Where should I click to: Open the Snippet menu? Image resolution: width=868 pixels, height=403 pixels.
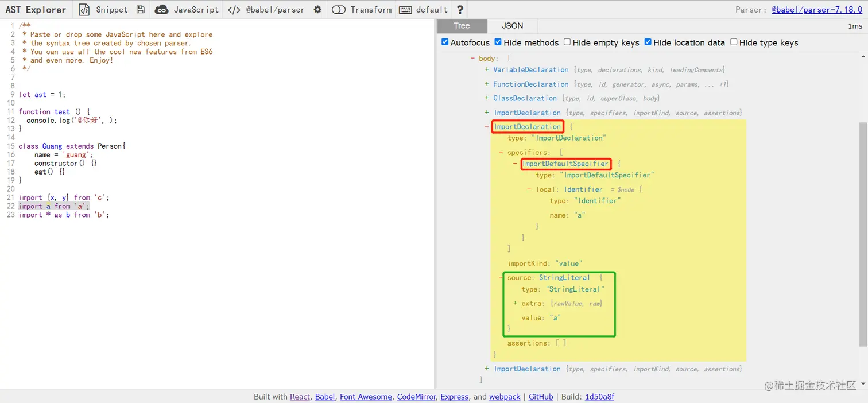point(112,10)
